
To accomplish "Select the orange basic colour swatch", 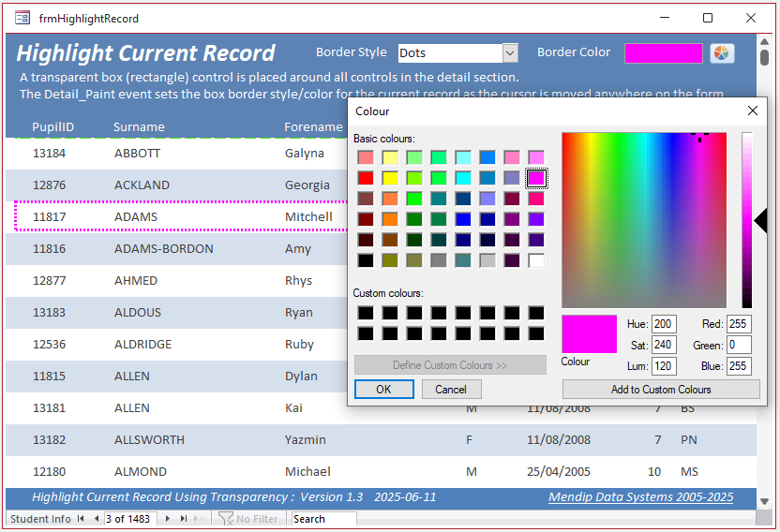I will click(x=390, y=219).
